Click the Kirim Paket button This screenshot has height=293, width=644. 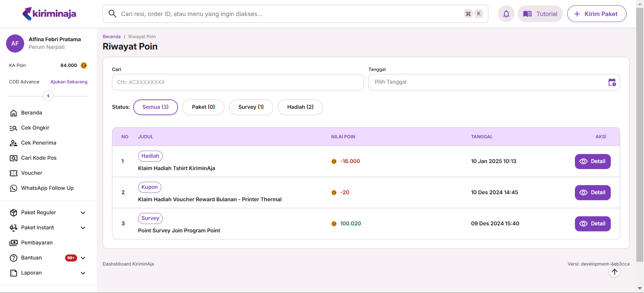pos(596,14)
